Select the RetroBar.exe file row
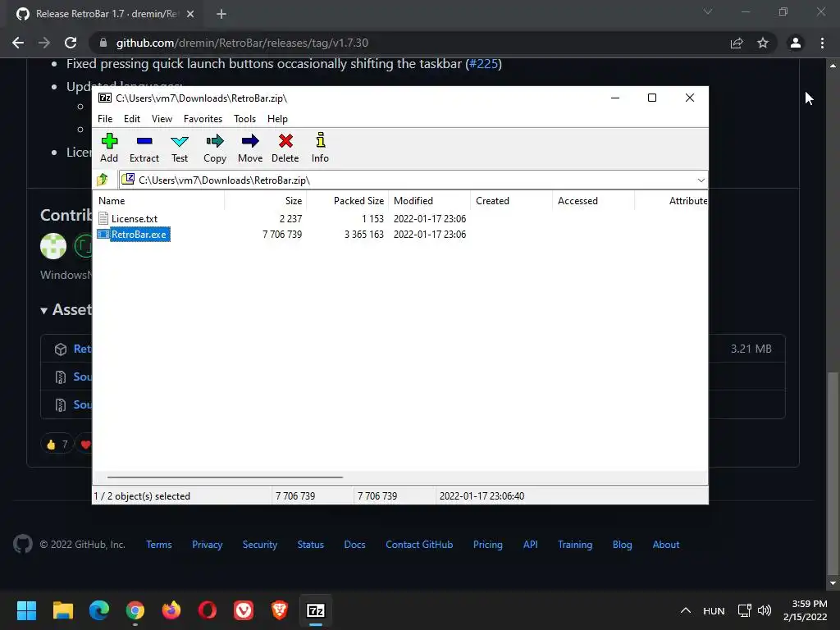 [134, 234]
